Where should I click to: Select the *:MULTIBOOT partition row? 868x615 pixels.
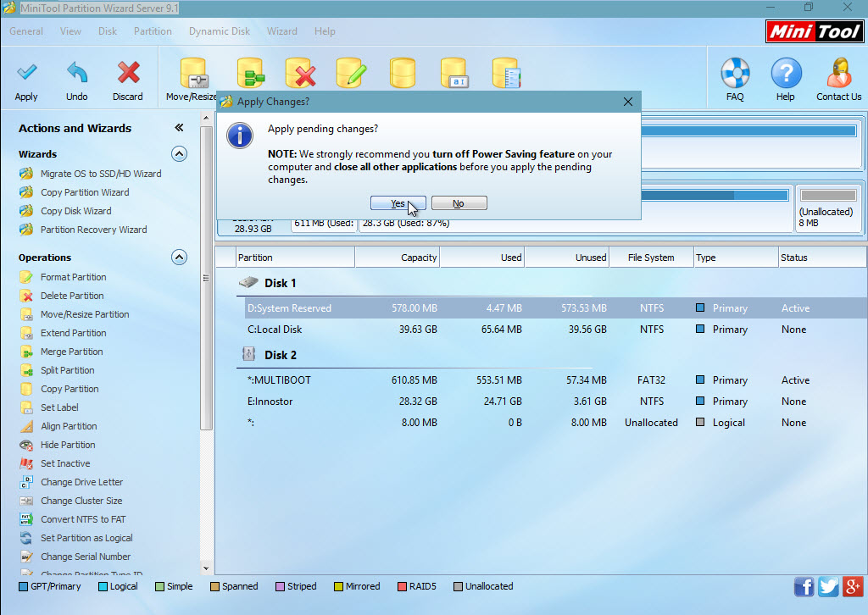point(555,380)
